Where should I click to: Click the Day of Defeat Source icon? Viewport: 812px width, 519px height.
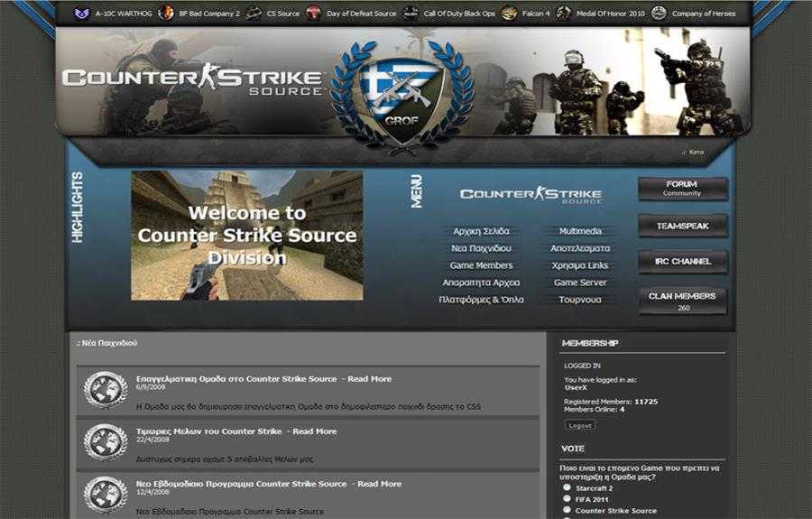313,13
